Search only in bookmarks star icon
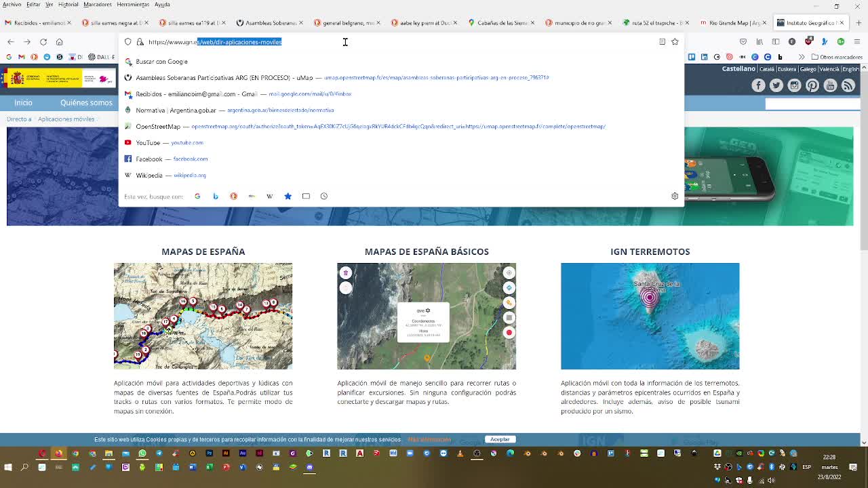The width and height of the screenshot is (868, 488). coord(288,197)
